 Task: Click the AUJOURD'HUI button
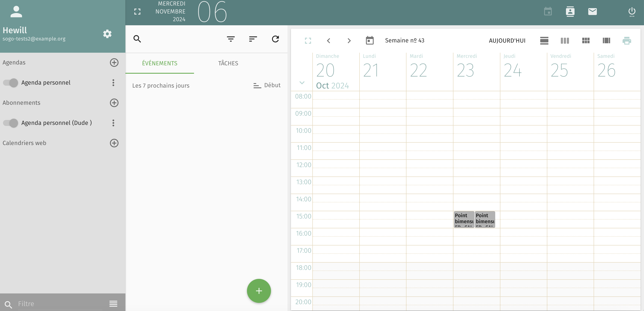point(507,40)
